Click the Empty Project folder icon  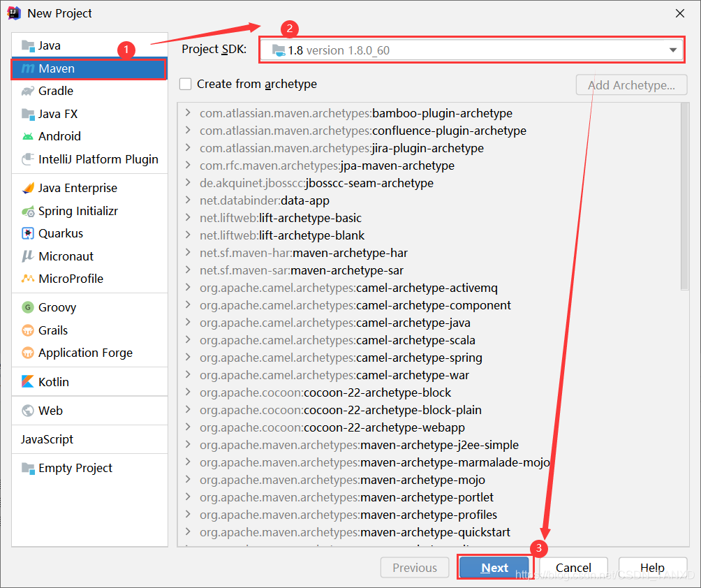pyautogui.click(x=28, y=468)
